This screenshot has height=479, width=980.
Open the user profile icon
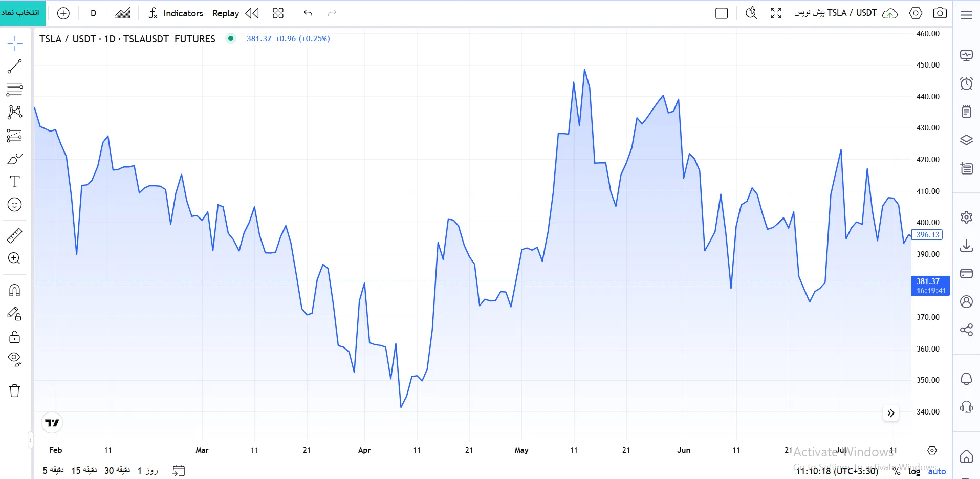click(x=967, y=302)
